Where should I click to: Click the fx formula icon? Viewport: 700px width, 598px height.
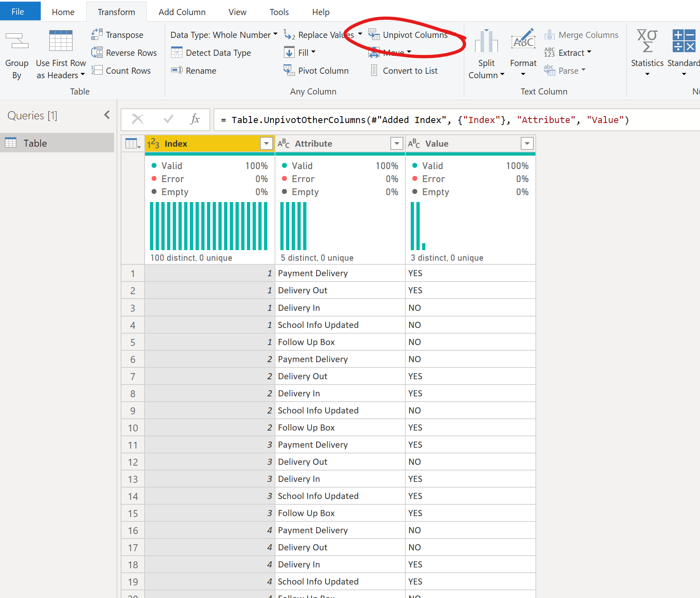click(x=195, y=119)
